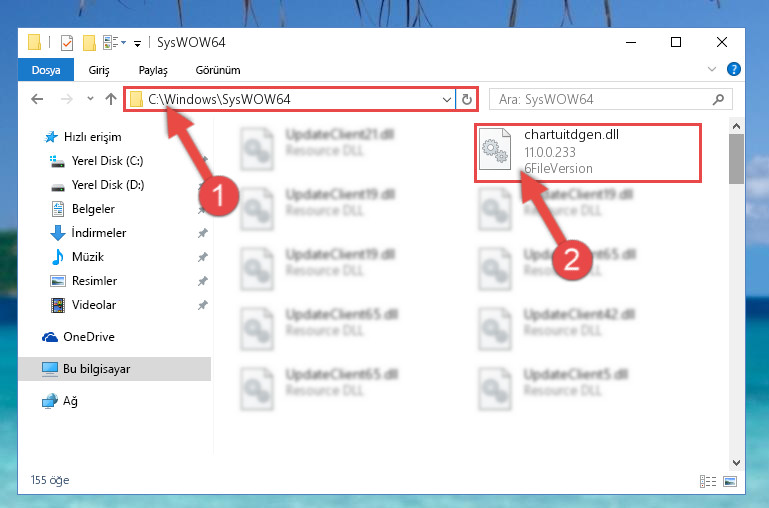The image size is (769, 508).
Task: Go up one folder level
Action: pyautogui.click(x=111, y=99)
